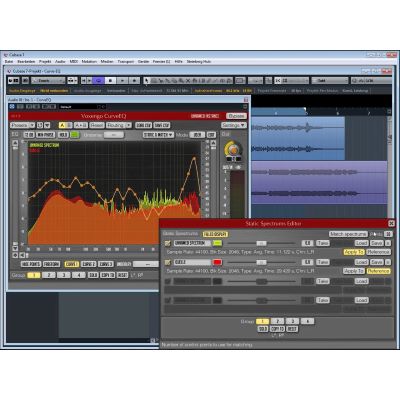Click the Match spectrums button
This screenshot has width=400, height=400.
coord(348,234)
